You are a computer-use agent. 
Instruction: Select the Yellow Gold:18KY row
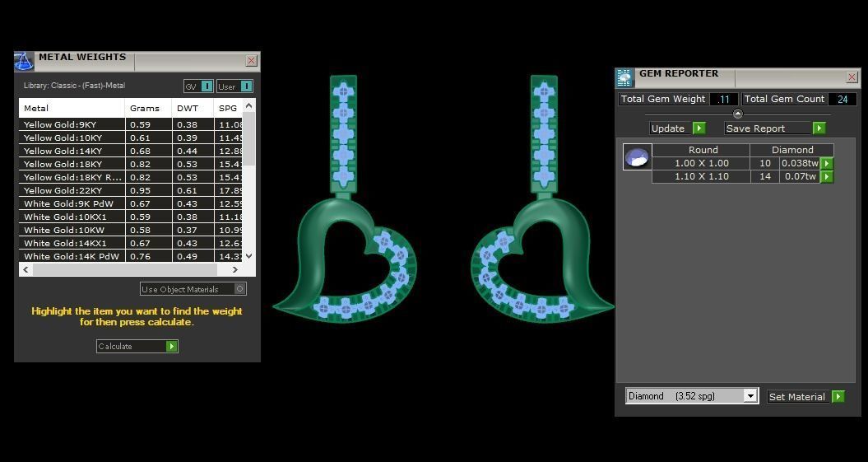(x=131, y=164)
